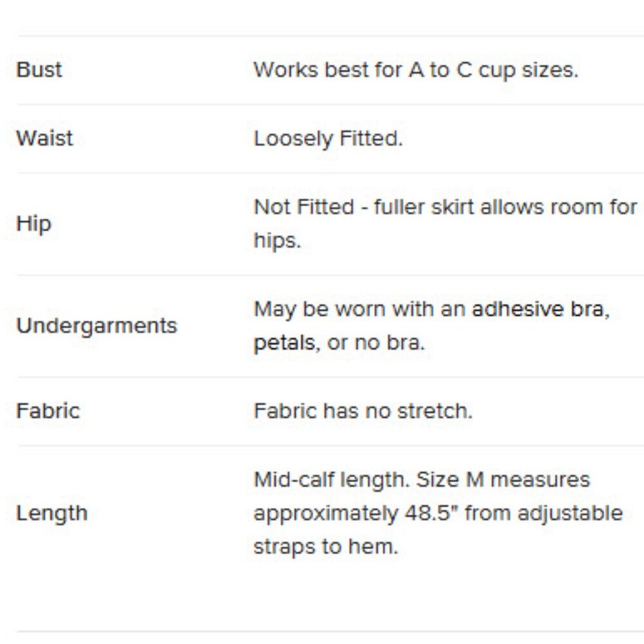Click 'adhesive bra' text in Undergarments
The image size is (644, 644).
pyautogui.click(x=539, y=309)
